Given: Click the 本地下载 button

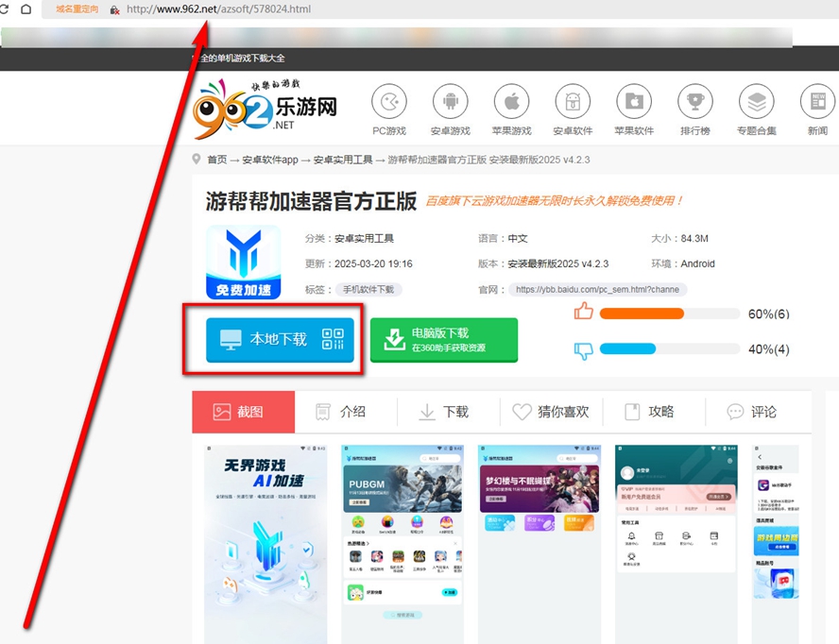Looking at the screenshot, I should pos(280,340).
